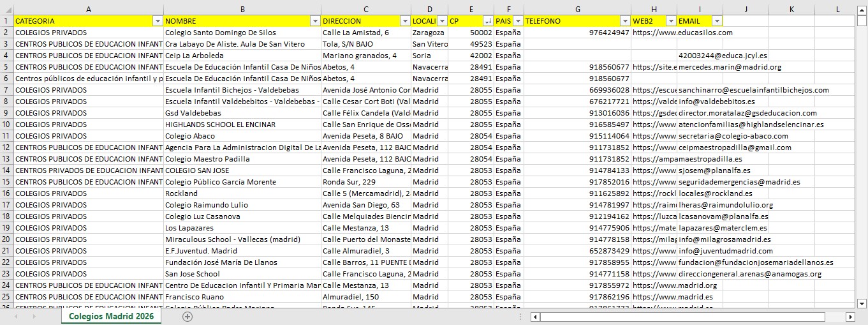Select cell Soria in LOCALIDAD column
This screenshot has height=325, width=868.
pos(429,56)
